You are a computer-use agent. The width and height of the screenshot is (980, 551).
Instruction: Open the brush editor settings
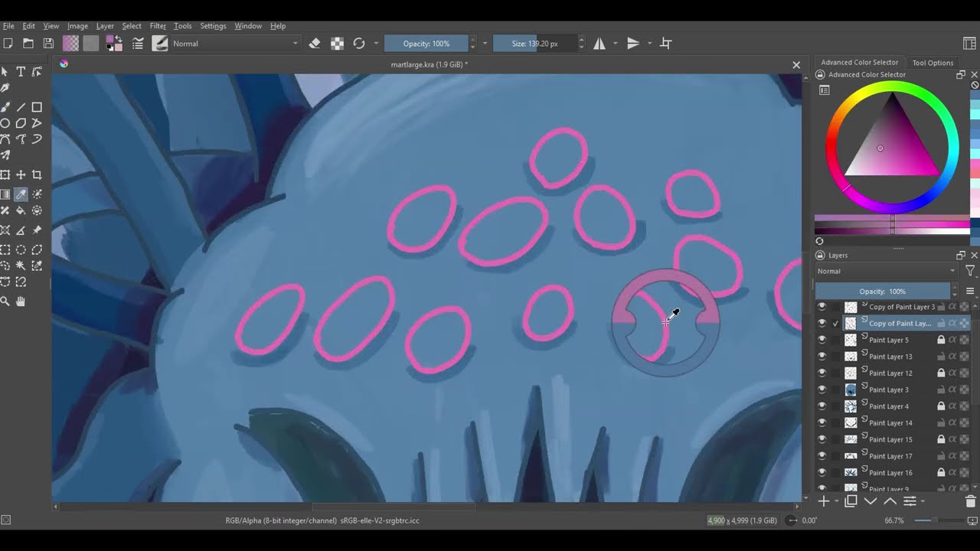click(138, 44)
